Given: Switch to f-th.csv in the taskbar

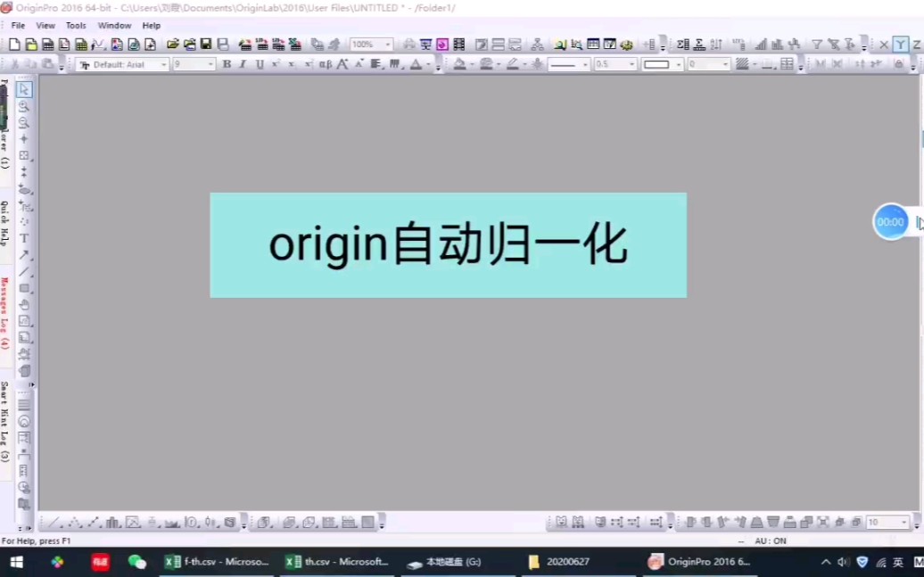Looking at the screenshot, I should 219,562.
